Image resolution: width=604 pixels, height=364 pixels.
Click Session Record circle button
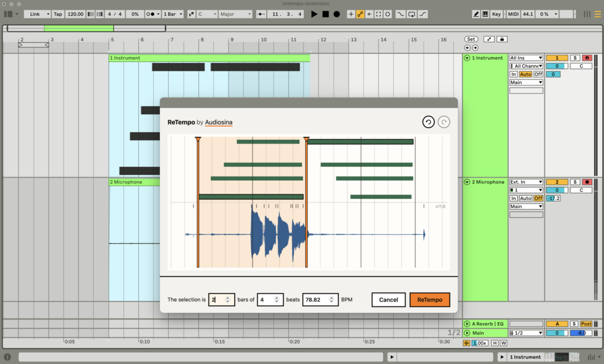click(388, 14)
